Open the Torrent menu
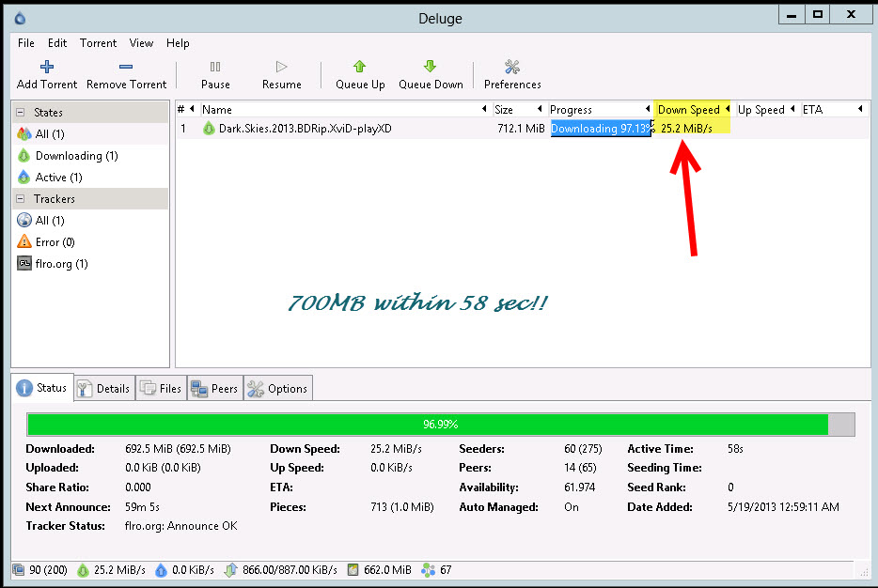Image resolution: width=878 pixels, height=588 pixels. 98,43
